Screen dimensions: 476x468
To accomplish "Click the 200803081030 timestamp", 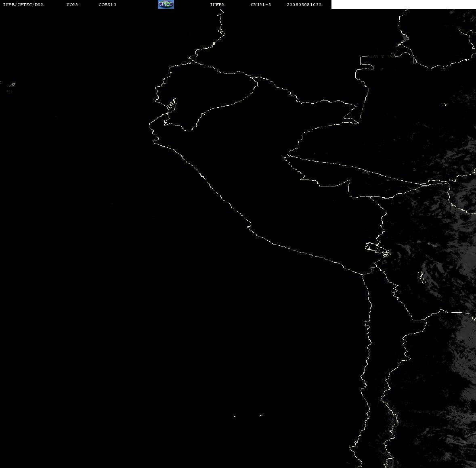I will click(304, 4).
